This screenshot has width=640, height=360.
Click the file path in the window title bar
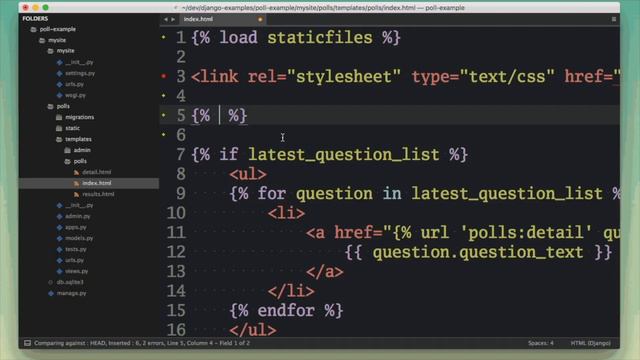point(322,8)
